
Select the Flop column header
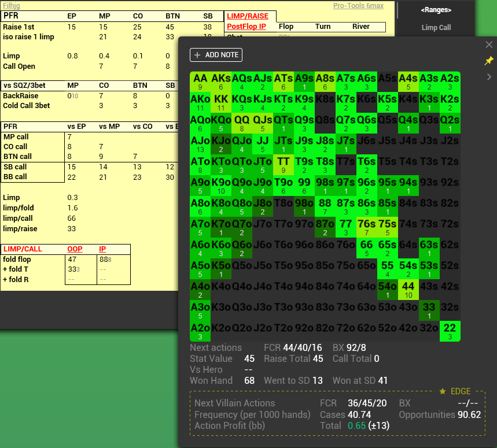(286, 27)
